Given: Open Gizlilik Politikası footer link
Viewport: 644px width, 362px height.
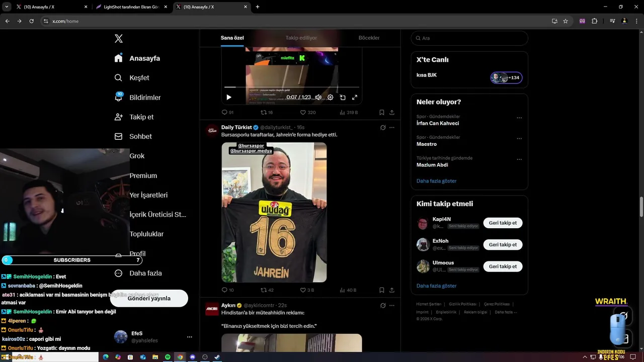Looking at the screenshot, I should pos(462,304).
